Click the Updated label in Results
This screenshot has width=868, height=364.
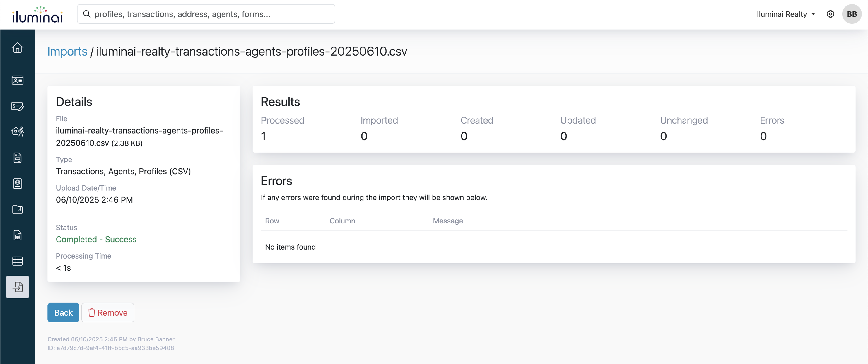(578, 120)
